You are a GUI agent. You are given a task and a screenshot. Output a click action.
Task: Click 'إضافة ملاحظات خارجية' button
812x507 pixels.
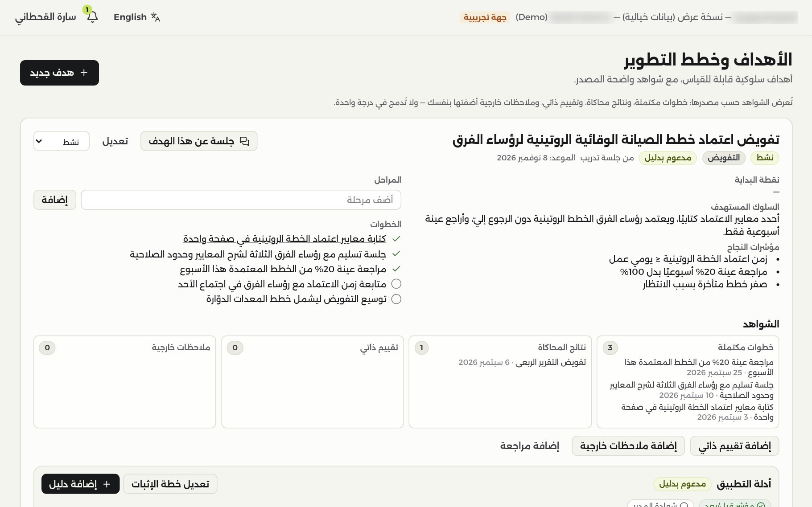click(x=628, y=446)
